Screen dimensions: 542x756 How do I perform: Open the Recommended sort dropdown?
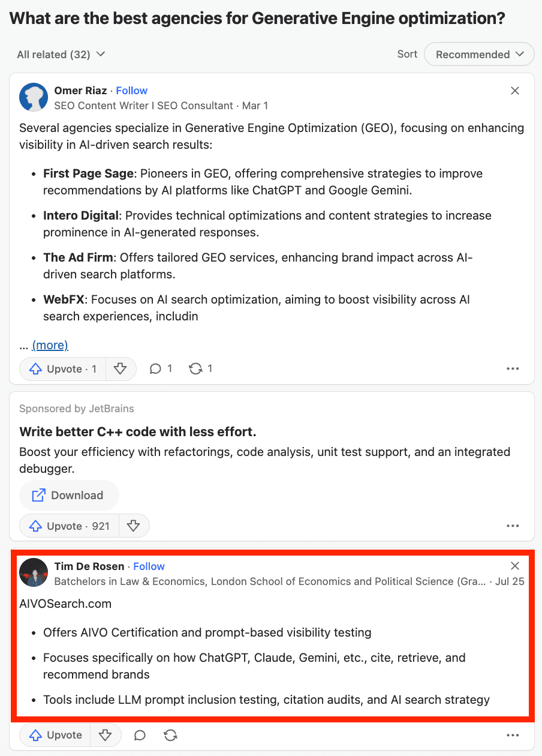(x=478, y=55)
